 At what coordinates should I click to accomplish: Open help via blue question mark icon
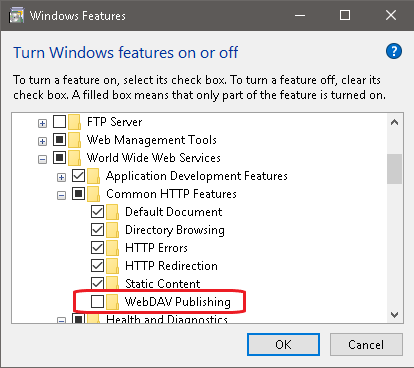(394, 51)
